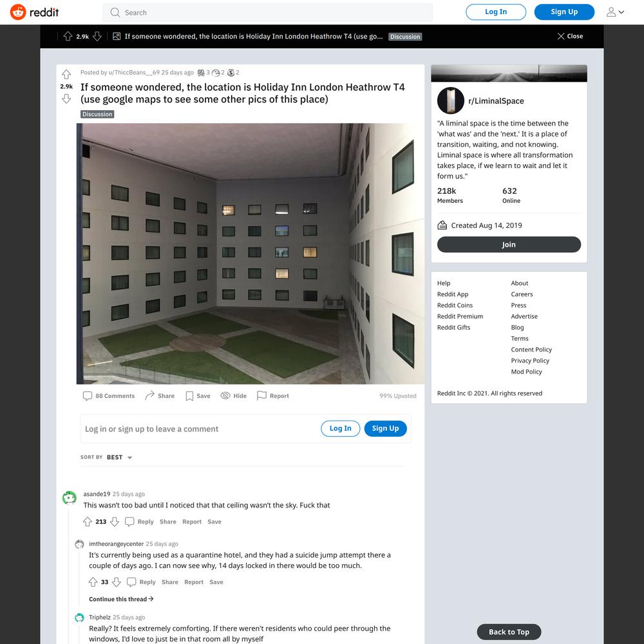Viewport: 644px width, 644px height.
Task: Upvote the post beside its title
Action: 66,74
